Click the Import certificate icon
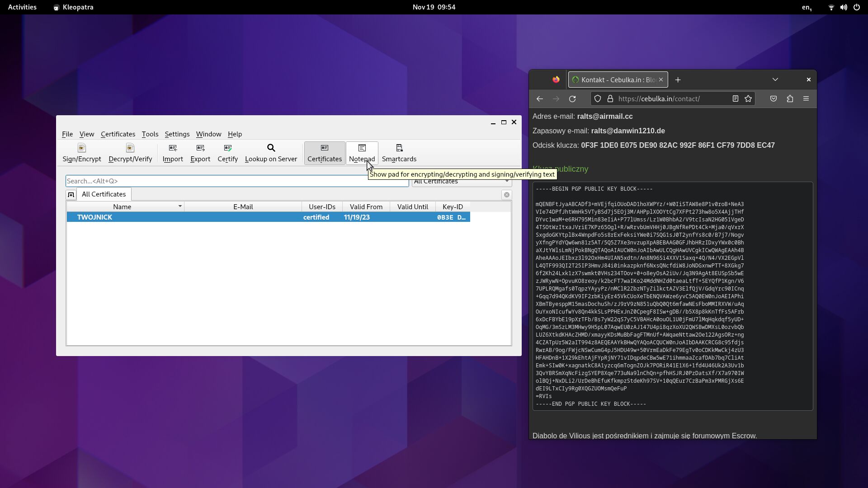868x488 pixels. pos(173,153)
